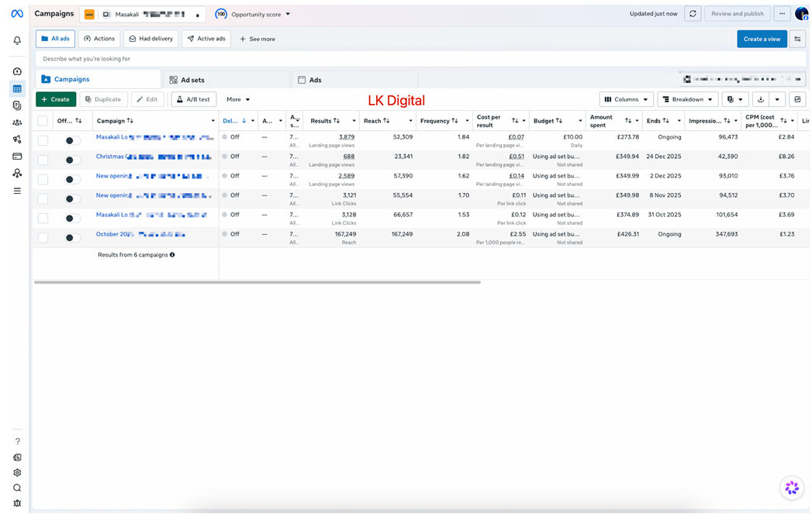Open the chart panel icon at toolbar end
Screen dimensions: 812x514
click(x=797, y=99)
